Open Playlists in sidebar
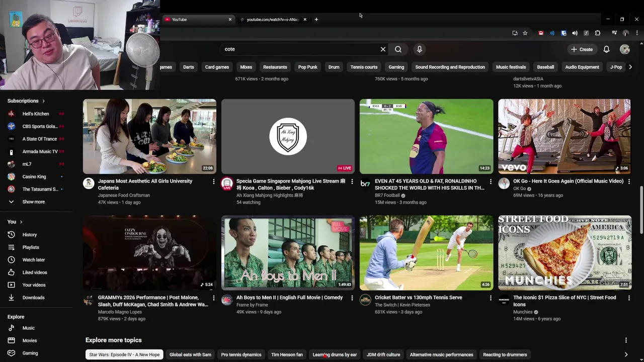 coord(31,247)
